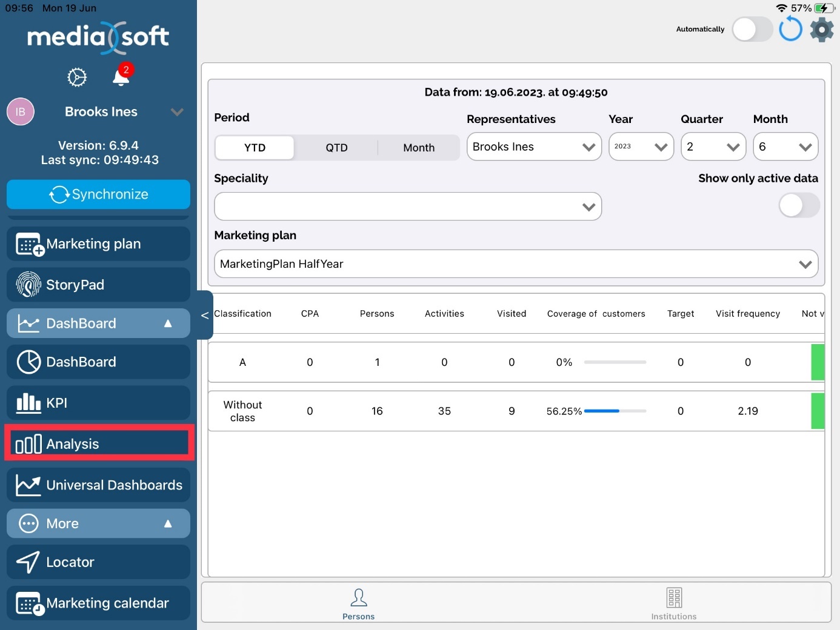Select the Persons tab
This screenshot has height=630, width=840.
pyautogui.click(x=358, y=603)
